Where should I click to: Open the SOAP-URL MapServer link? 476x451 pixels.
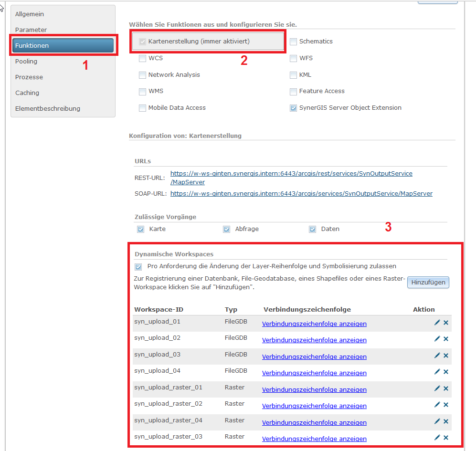(301, 194)
